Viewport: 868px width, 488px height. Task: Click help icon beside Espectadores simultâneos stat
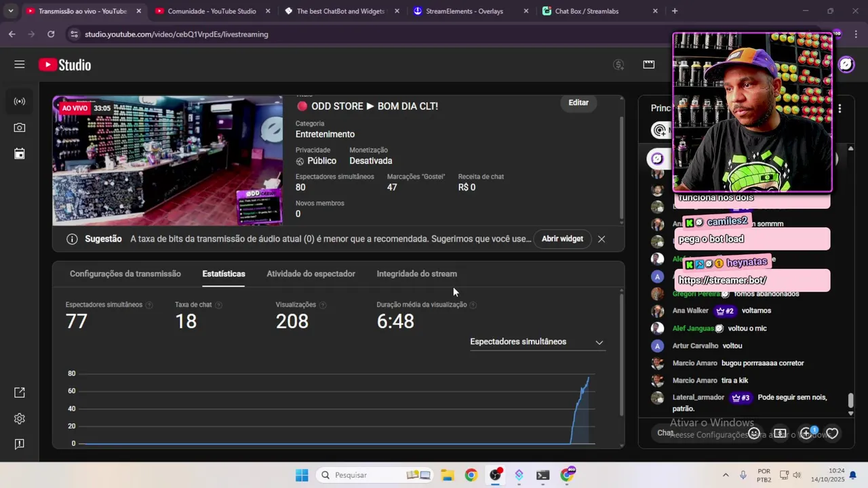(149, 305)
